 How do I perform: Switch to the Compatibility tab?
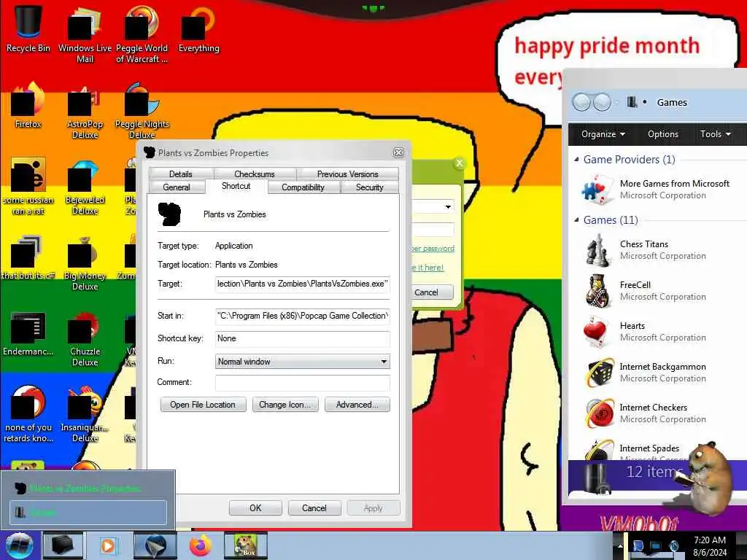(303, 187)
